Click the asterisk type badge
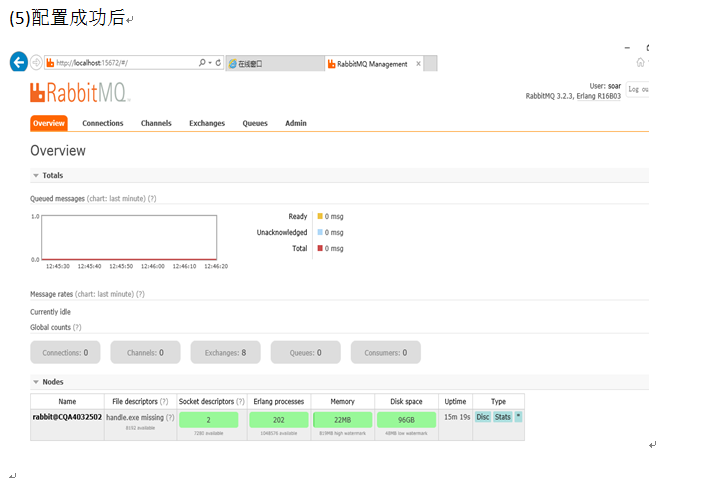Image resolution: width=724 pixels, height=478 pixels. 519,417
